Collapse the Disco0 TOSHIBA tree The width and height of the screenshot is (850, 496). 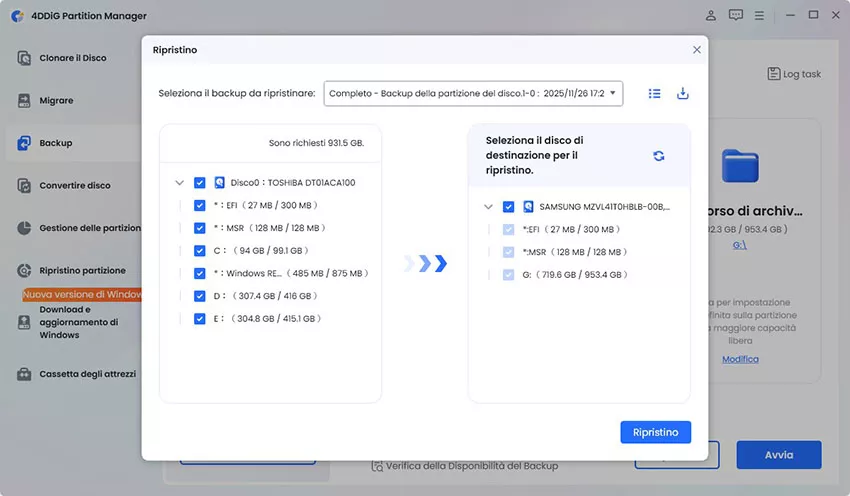(179, 183)
